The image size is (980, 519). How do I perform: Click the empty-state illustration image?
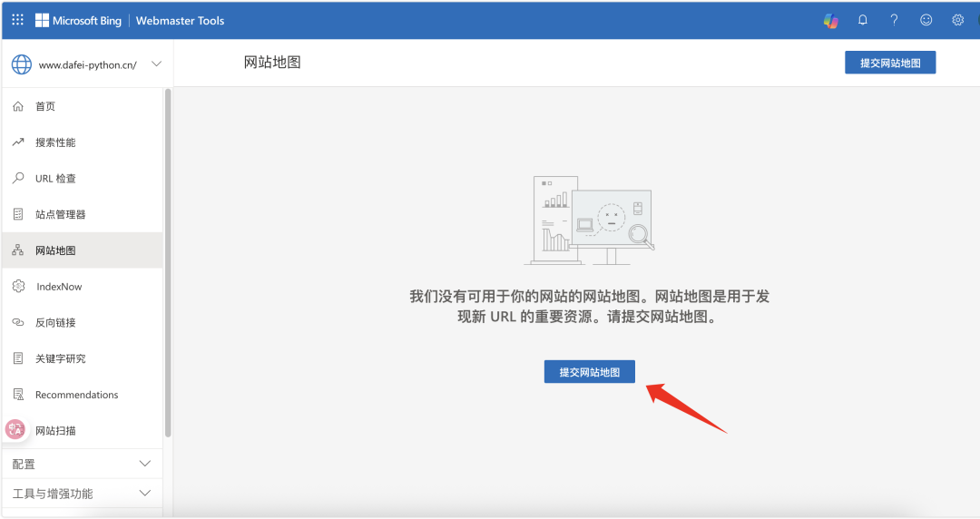590,220
